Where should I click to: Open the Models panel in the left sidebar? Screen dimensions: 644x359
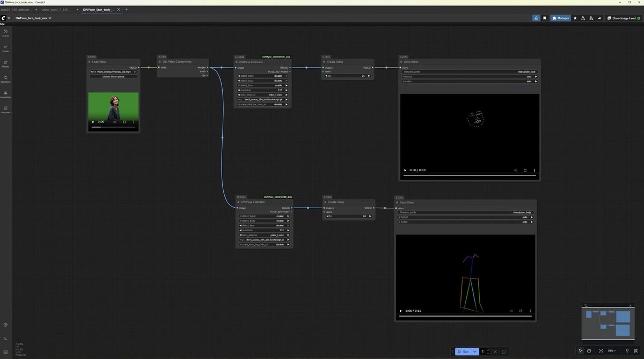click(x=5, y=62)
